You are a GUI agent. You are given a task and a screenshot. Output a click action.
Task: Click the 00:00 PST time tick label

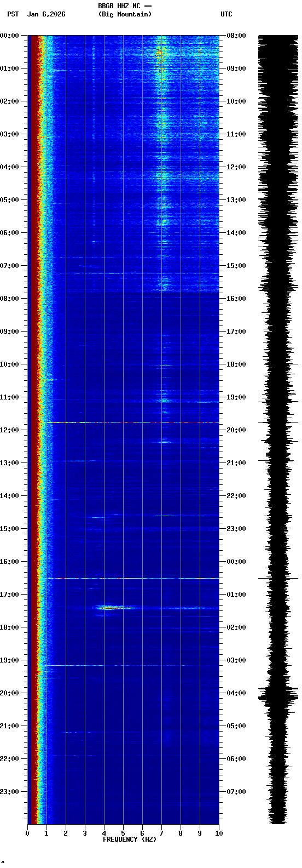[10, 36]
